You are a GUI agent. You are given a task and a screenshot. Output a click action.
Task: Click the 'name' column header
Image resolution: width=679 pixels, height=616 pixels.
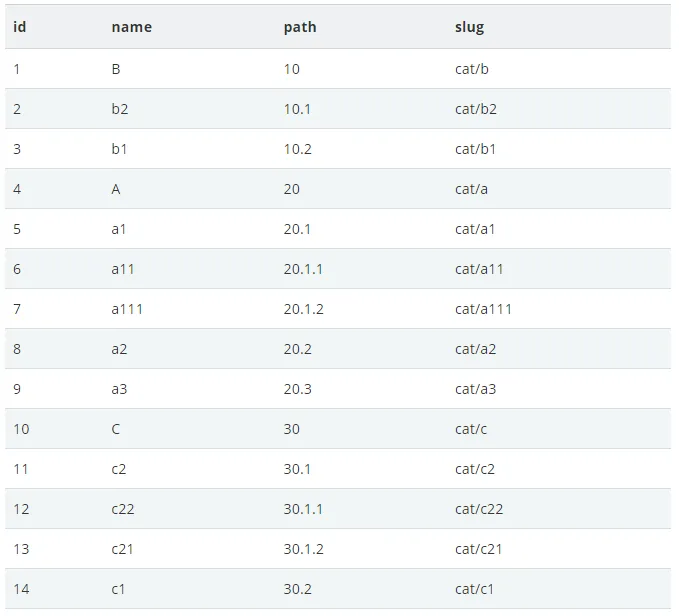(132, 27)
